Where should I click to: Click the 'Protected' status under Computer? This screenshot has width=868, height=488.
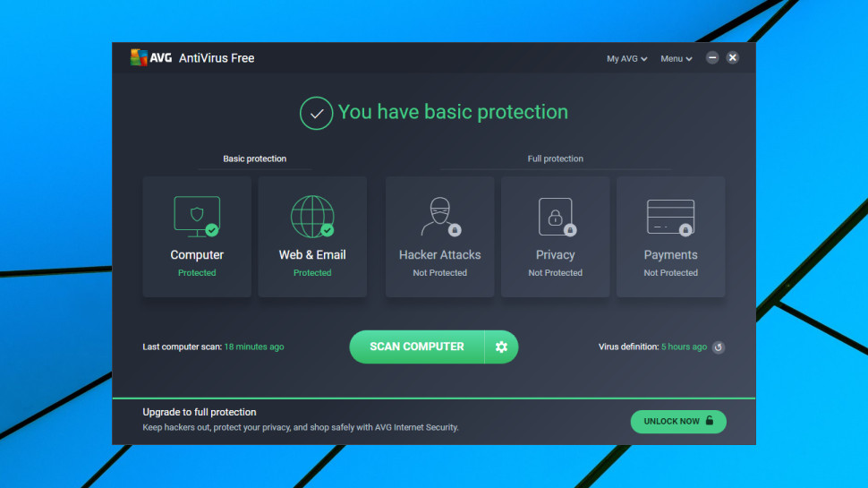[x=197, y=272]
